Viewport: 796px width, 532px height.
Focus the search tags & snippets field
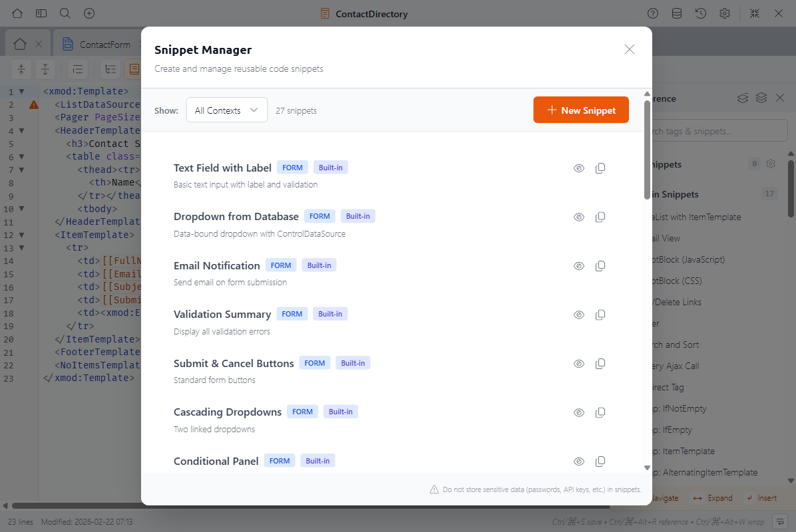click(720, 131)
